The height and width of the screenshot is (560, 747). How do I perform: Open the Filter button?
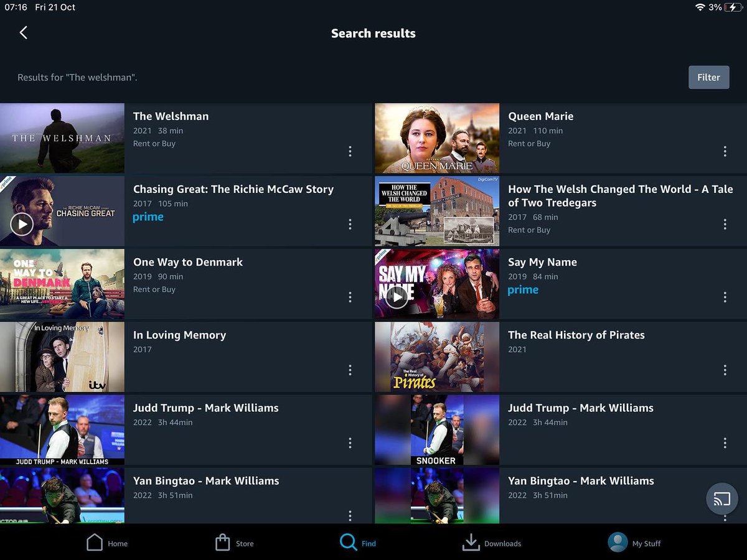708,77
